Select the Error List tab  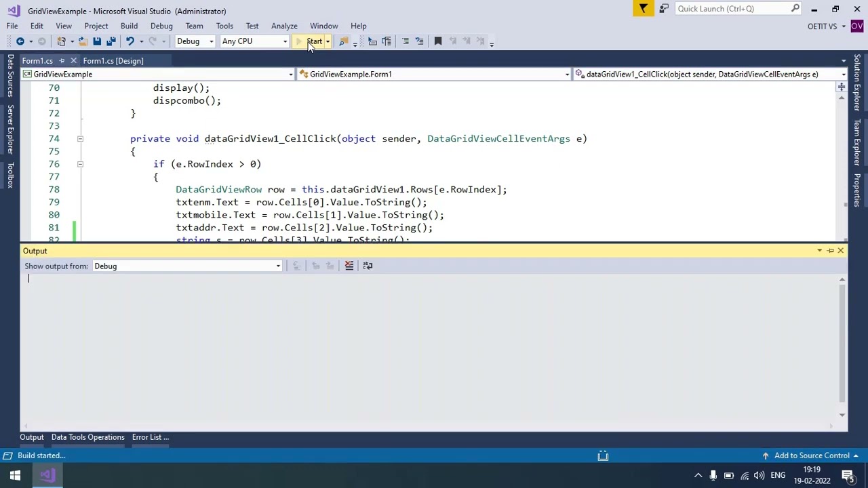click(x=151, y=437)
